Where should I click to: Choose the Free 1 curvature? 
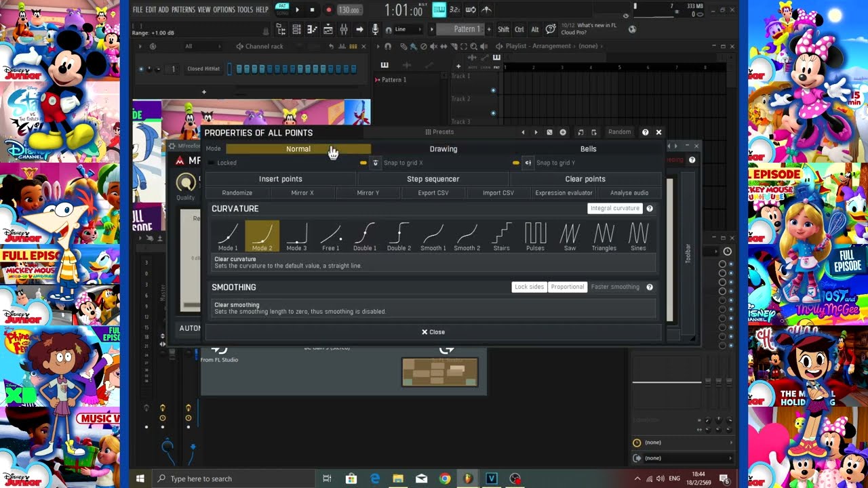click(x=330, y=236)
